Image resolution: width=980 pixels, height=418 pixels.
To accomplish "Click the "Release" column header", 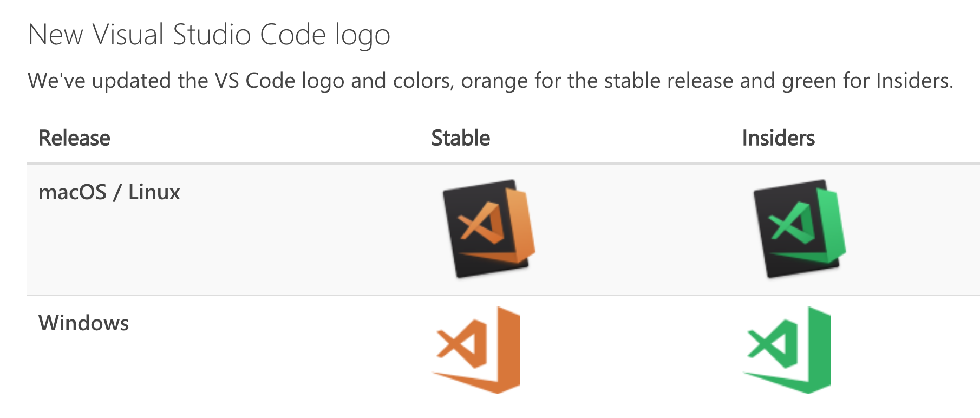I will (75, 138).
